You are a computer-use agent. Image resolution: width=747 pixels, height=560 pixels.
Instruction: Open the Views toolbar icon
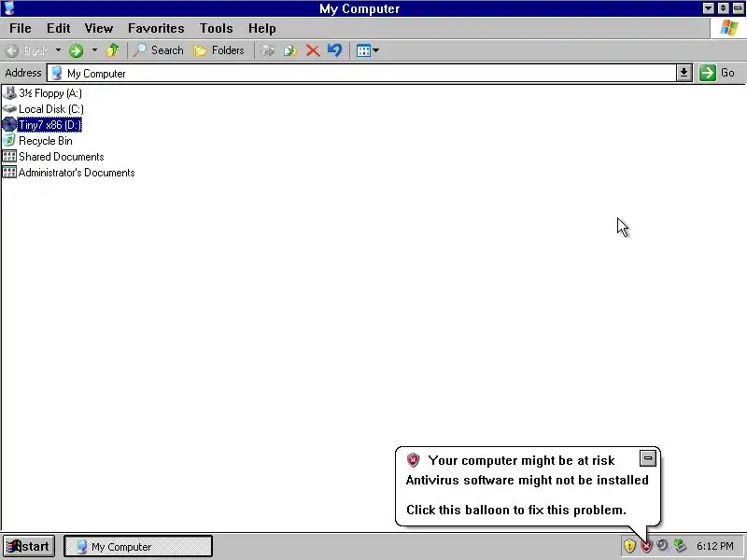tap(363, 50)
